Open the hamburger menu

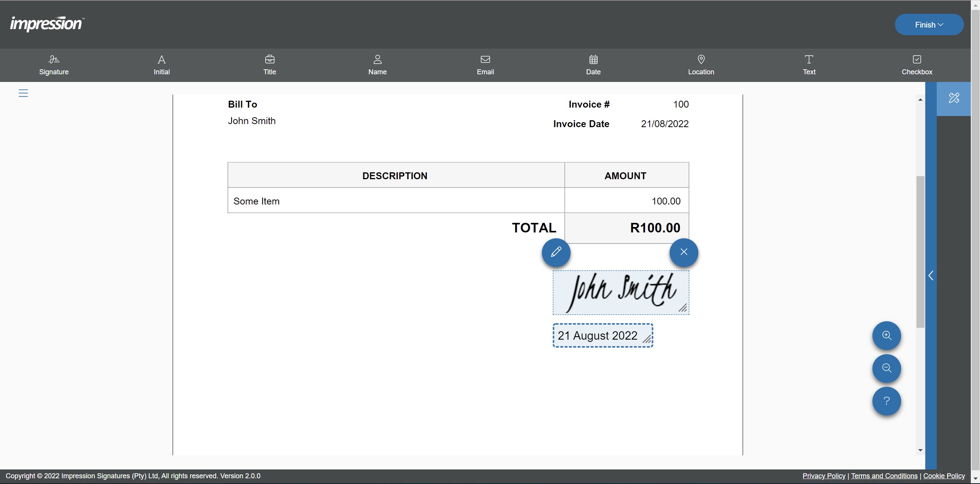pos(23,93)
